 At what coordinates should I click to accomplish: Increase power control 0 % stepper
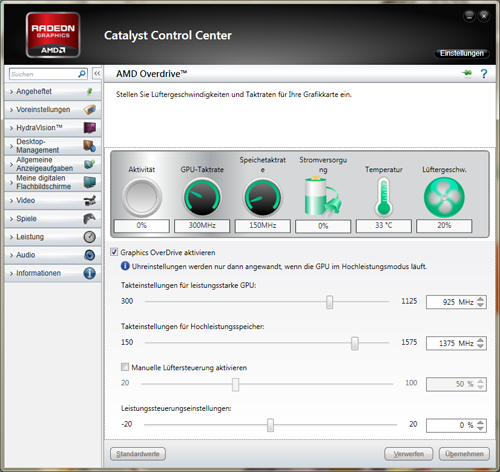click(480, 422)
